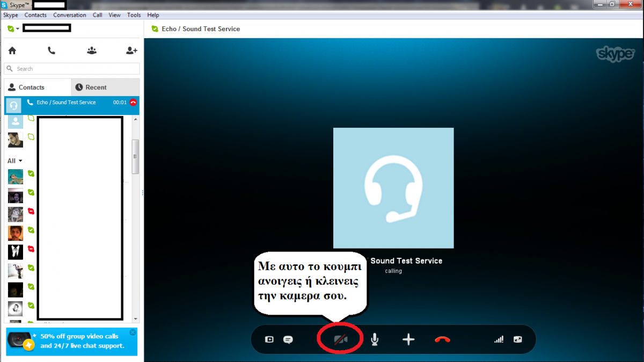
Task: Select the swimming-photo contact avatar
Action: coord(16,176)
